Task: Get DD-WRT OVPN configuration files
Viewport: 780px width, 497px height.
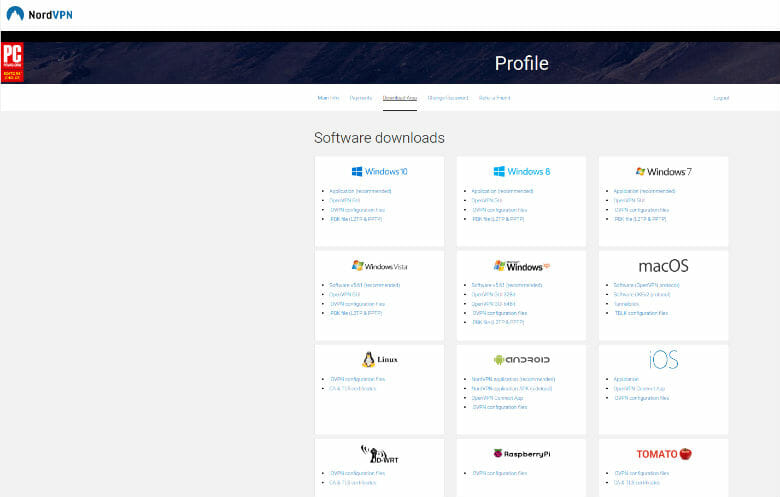Action: pyautogui.click(x=357, y=473)
